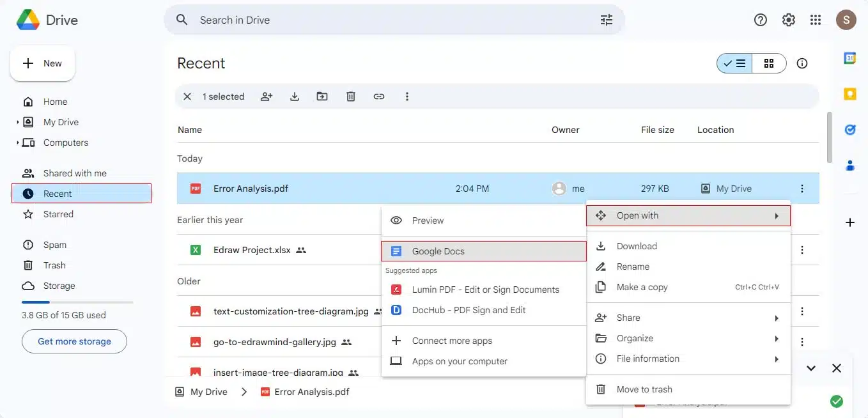Image resolution: width=868 pixels, height=418 pixels.
Task: Click the storage usage progress bar
Action: [x=77, y=302]
